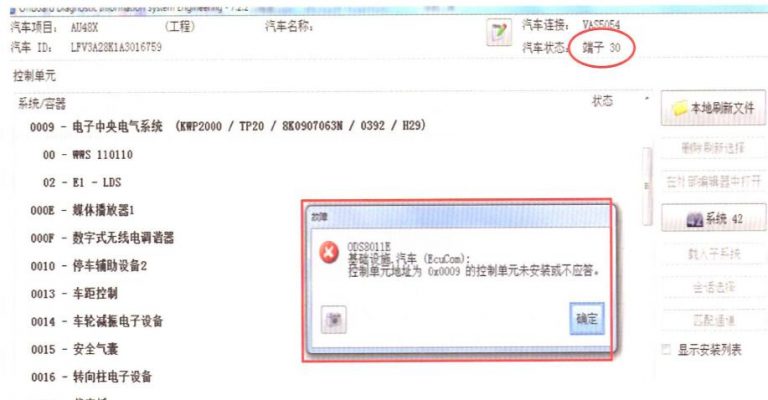Viewport: 768px width, 400px height.
Task: Select sub-item 02 - E1 - LDS
Action: point(82,183)
